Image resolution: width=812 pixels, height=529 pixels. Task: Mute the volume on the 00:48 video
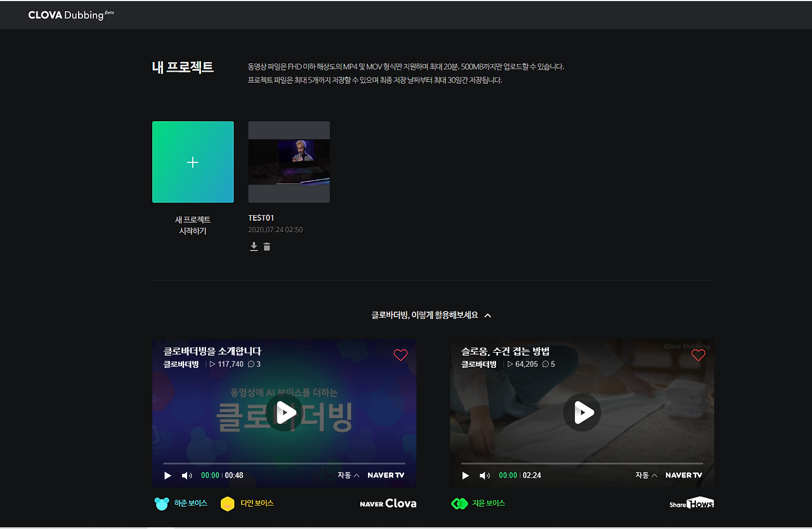click(187, 476)
